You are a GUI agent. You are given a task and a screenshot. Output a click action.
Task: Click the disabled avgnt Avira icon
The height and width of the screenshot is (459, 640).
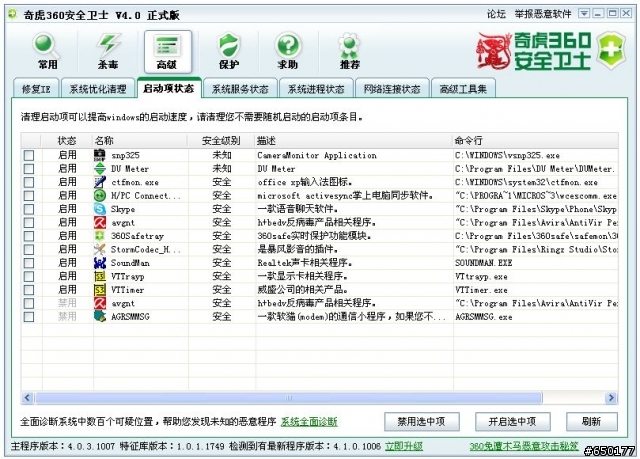(100, 303)
